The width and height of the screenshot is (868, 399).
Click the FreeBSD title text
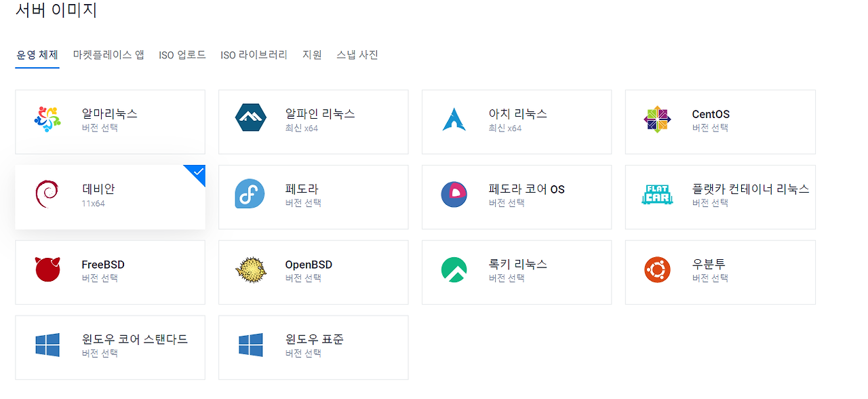point(103,265)
